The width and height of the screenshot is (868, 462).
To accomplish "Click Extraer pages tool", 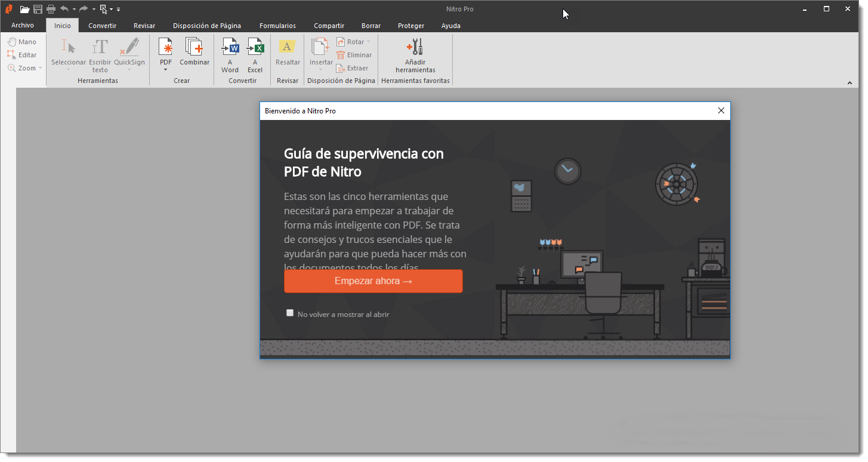I will click(x=352, y=68).
